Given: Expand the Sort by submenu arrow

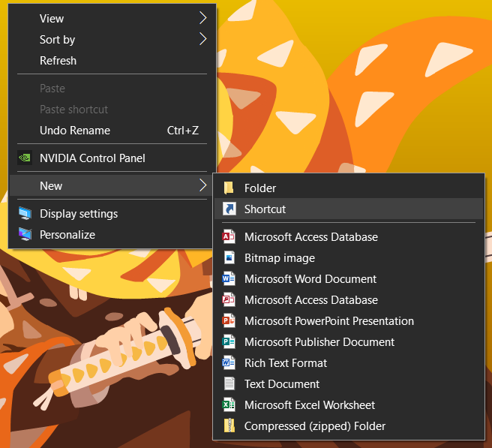Looking at the screenshot, I should click(203, 39).
